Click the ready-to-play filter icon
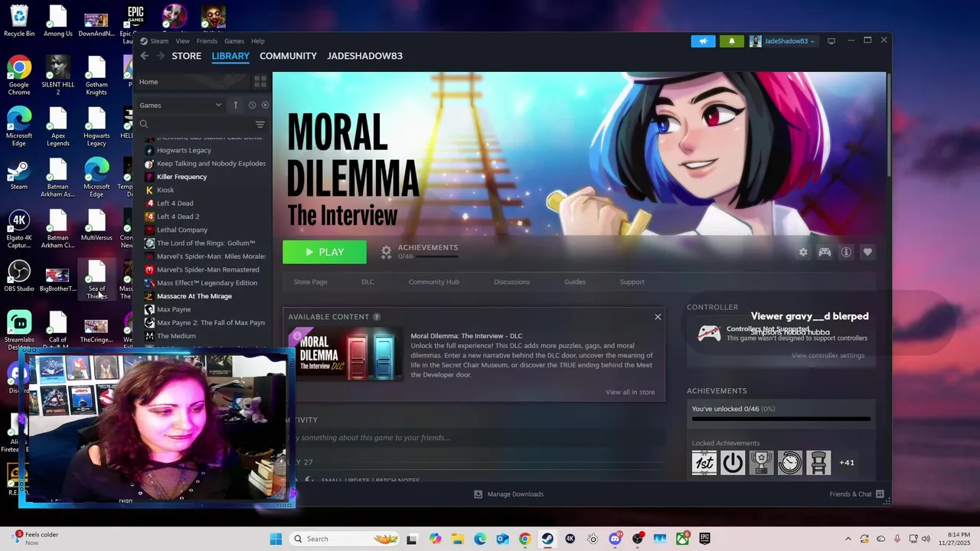This screenshot has width=980, height=551. click(266, 105)
